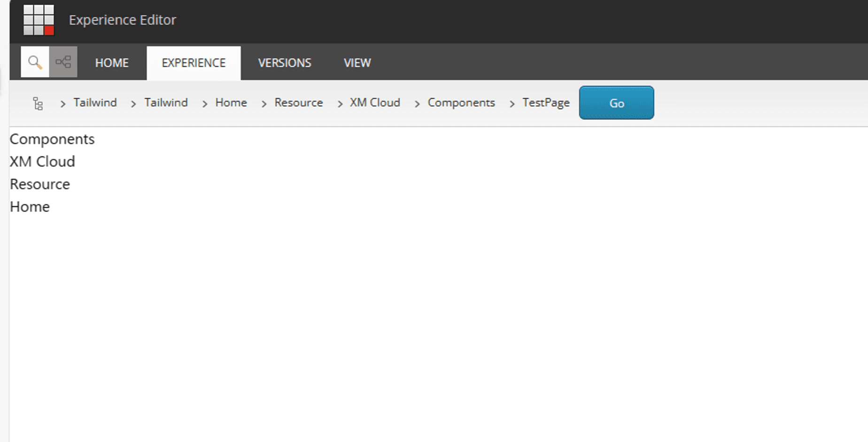
Task: Click Components text in the page content
Action: click(52, 139)
